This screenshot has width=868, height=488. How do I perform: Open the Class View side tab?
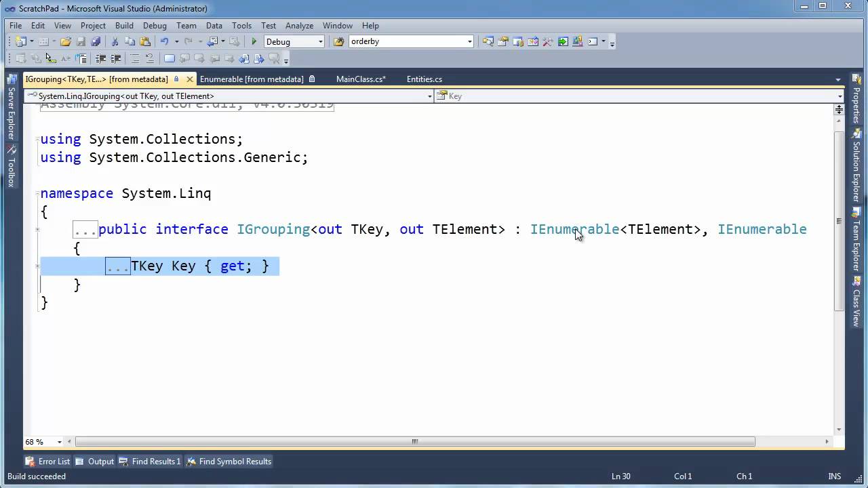pyautogui.click(x=856, y=303)
